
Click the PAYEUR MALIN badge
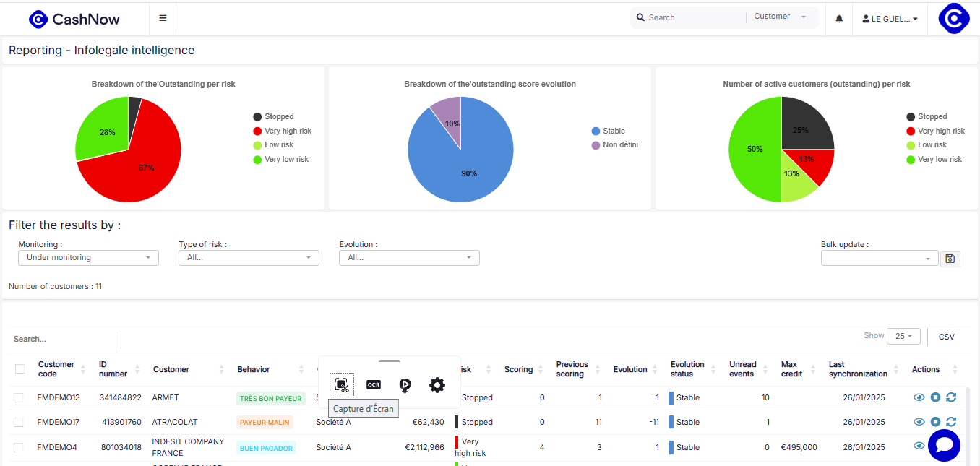tap(265, 423)
